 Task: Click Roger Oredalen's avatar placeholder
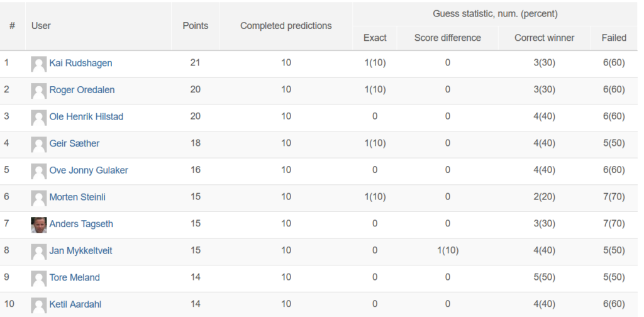tap(38, 91)
